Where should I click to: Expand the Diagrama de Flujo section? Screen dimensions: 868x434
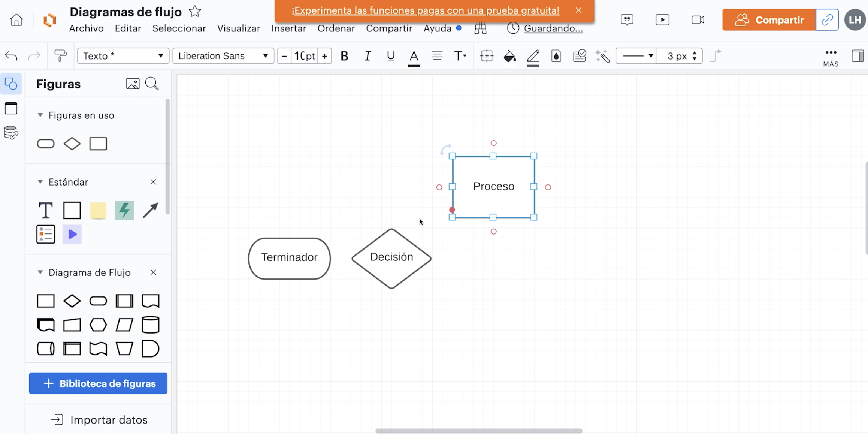40,272
